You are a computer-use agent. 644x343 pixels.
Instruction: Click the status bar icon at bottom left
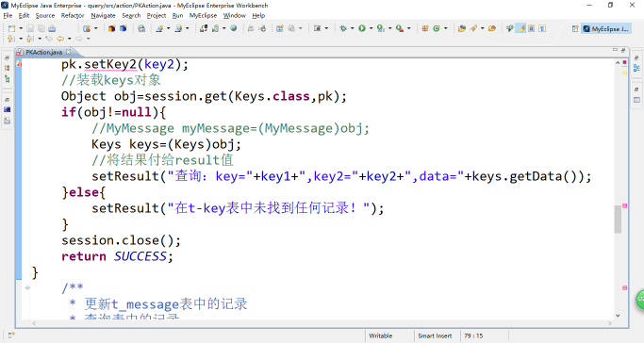[x=11, y=335]
